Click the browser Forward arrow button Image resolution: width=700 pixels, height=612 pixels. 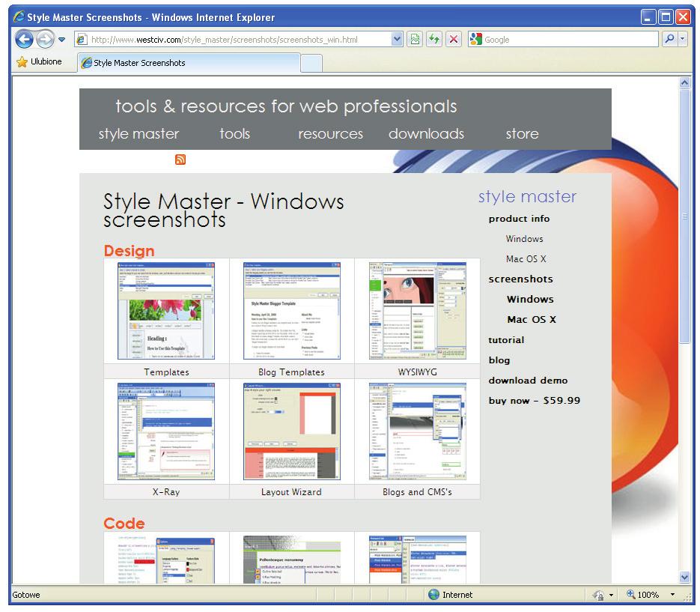point(45,39)
